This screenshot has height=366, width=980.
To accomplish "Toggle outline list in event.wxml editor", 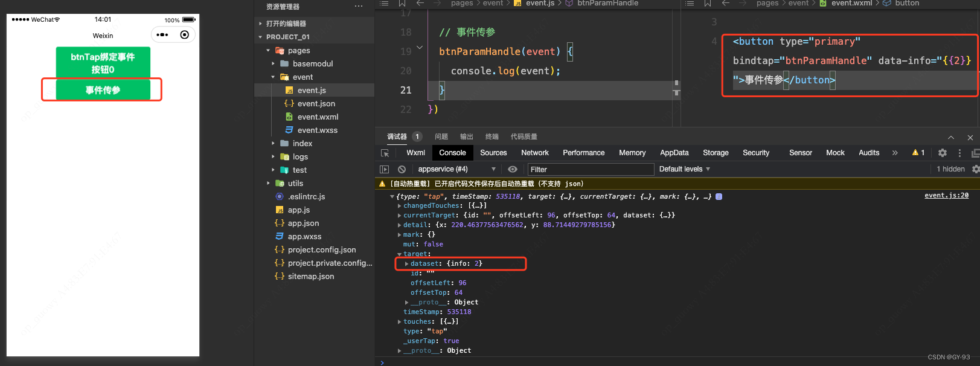I will [690, 3].
